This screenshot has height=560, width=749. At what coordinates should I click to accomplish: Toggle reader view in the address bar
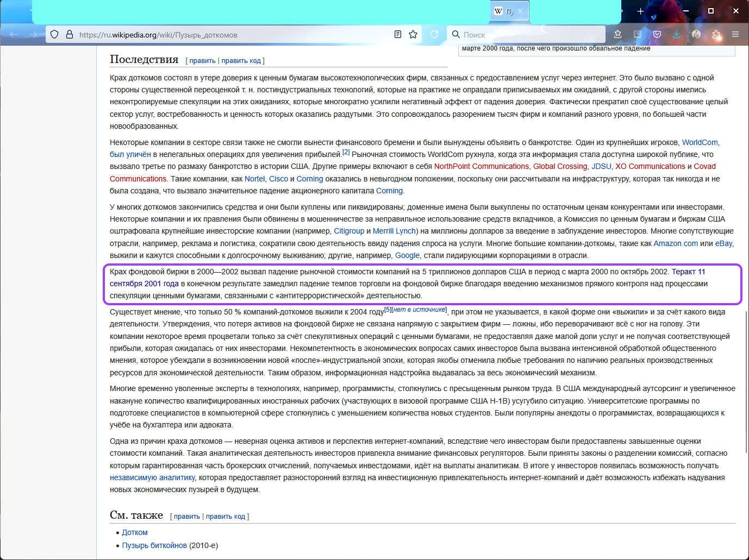398,34
